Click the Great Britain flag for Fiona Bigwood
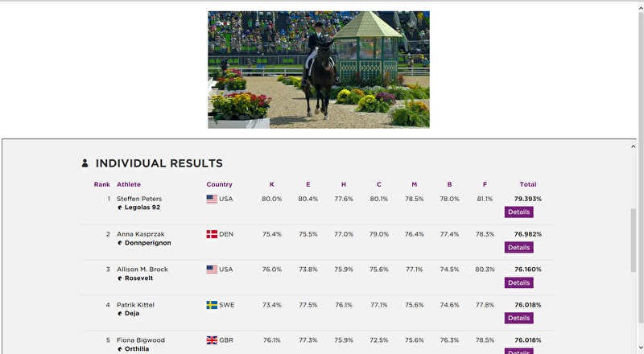 point(212,340)
